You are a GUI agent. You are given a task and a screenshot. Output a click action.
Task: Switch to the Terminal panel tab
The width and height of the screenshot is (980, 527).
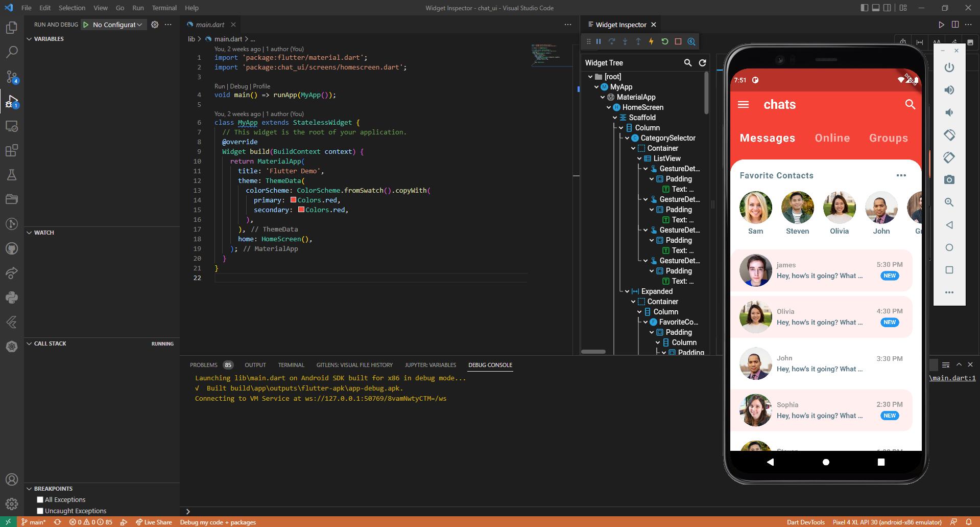[x=291, y=364]
